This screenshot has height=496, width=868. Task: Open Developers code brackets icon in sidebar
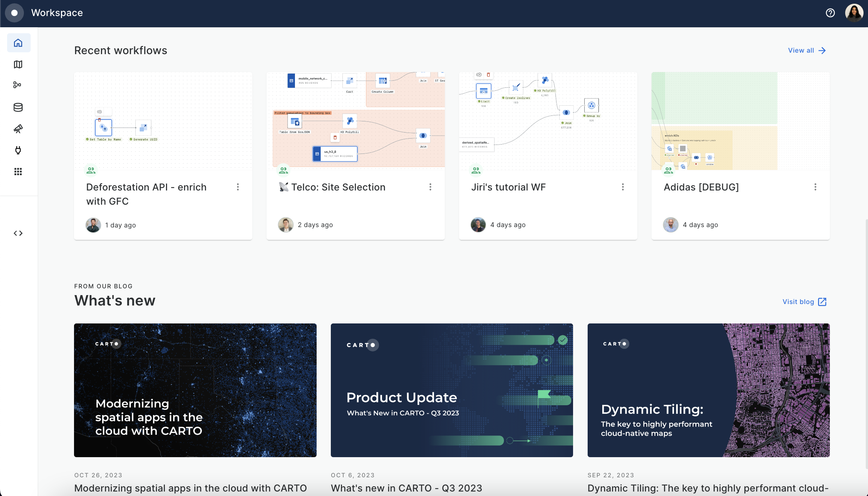coord(18,233)
